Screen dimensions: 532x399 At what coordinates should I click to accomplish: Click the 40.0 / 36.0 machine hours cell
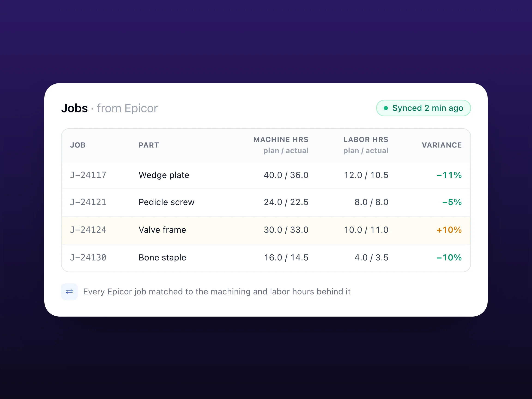(286, 175)
